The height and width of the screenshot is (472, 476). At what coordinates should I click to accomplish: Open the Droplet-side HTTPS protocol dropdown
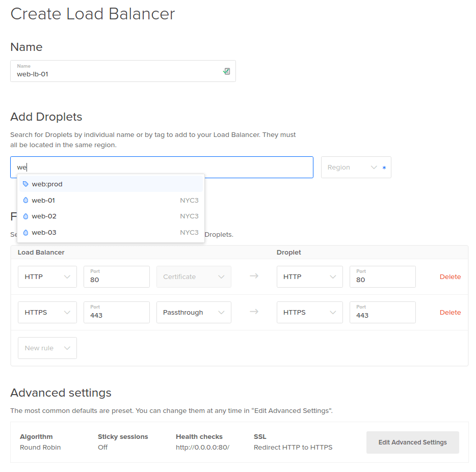[x=309, y=312]
